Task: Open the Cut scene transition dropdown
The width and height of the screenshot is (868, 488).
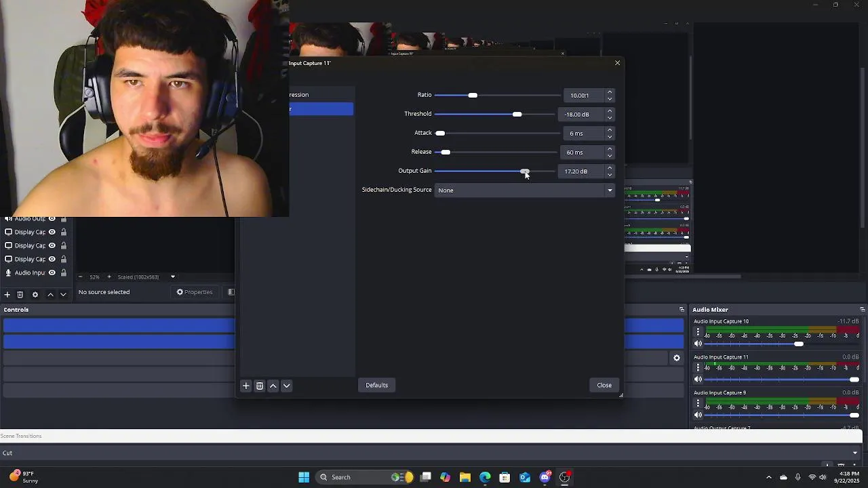Action: click(x=431, y=453)
